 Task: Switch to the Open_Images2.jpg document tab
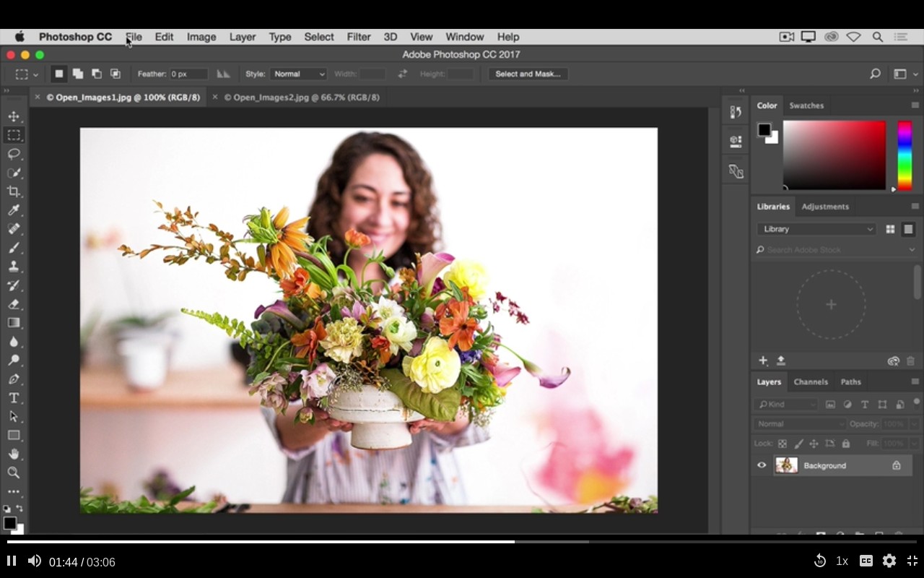click(x=303, y=97)
